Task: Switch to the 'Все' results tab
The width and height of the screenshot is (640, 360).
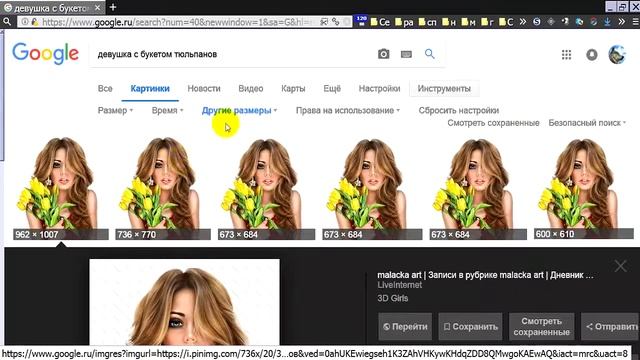Action: point(105,89)
